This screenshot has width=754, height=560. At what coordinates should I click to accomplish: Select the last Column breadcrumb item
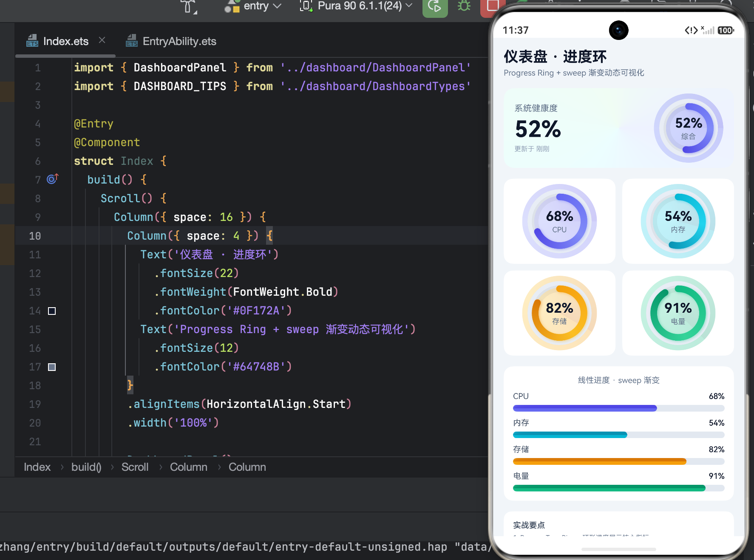point(247,467)
